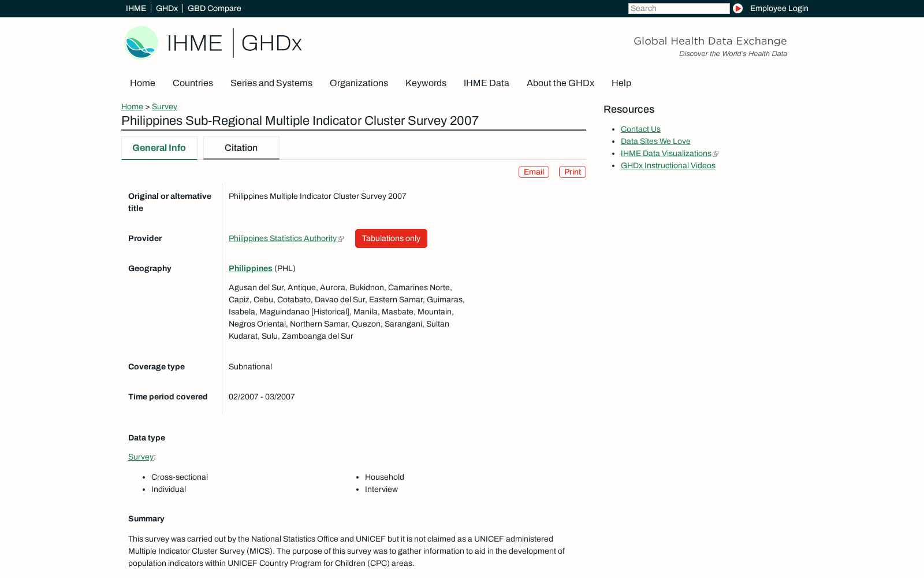
Task: Click the 'Global Health Data Exchange' tagline
Action: click(710, 41)
